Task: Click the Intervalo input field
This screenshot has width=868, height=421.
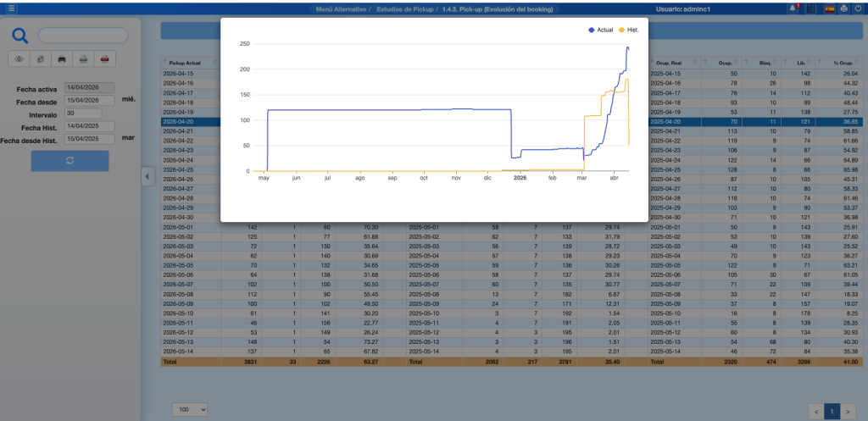Action: pyautogui.click(x=82, y=113)
